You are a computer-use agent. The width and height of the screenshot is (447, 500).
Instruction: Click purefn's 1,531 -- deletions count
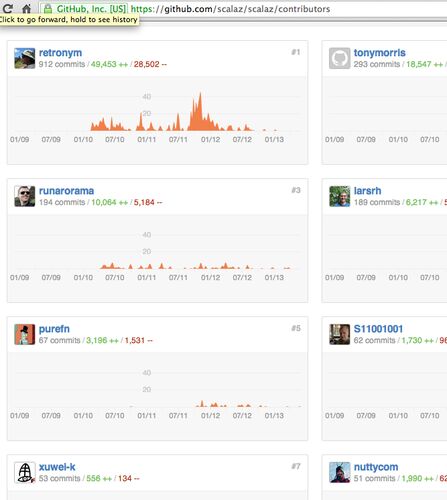(139, 340)
